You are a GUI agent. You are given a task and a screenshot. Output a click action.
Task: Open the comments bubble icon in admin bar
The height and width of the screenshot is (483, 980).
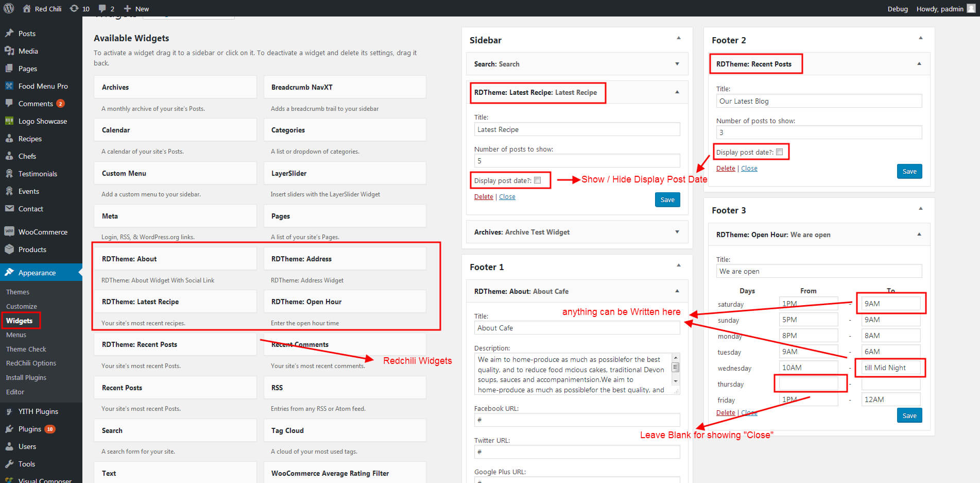click(x=102, y=8)
